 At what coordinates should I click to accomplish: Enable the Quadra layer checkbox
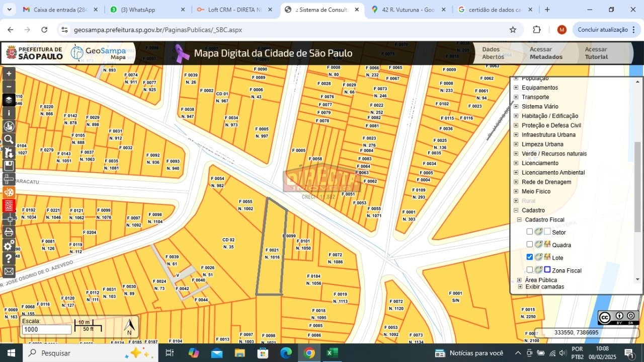(529, 244)
